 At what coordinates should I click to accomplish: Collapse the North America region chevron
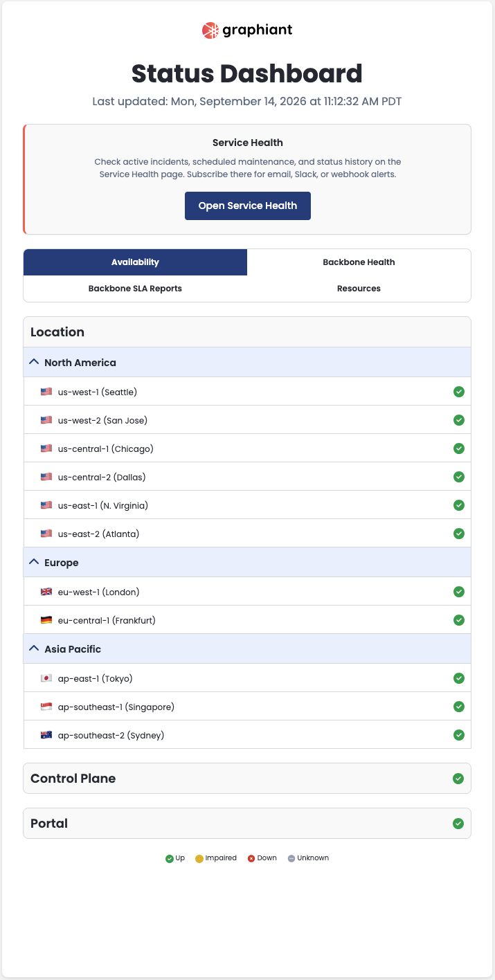pyautogui.click(x=33, y=362)
